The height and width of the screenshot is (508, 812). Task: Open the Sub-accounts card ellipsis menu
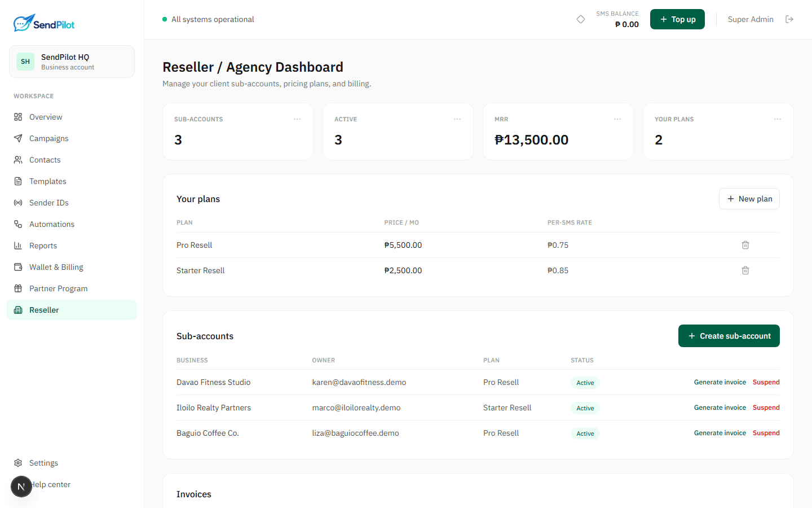coord(297,119)
